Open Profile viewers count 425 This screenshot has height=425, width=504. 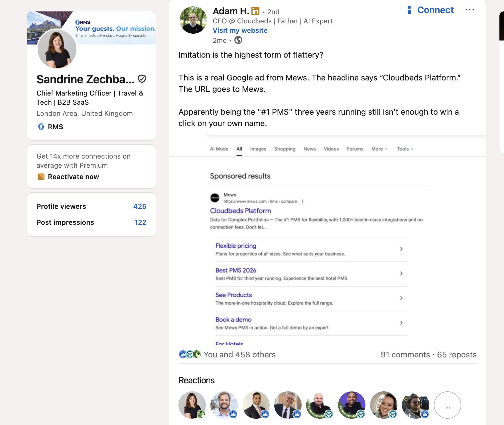pos(140,207)
